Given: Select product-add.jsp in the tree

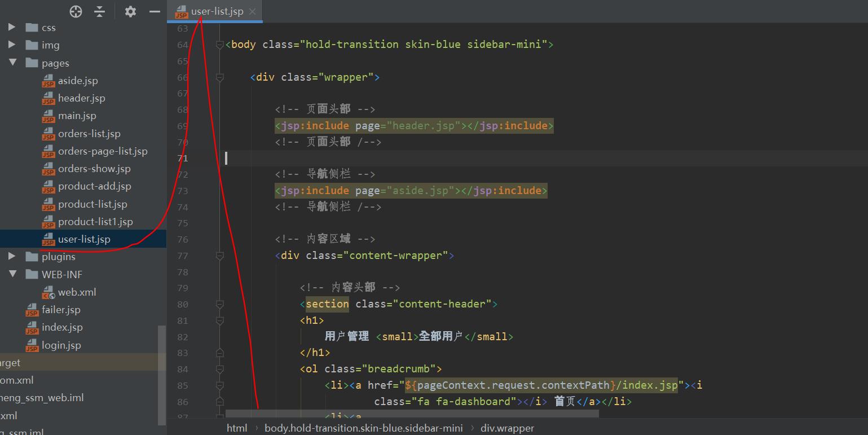Looking at the screenshot, I should pyautogui.click(x=94, y=186).
